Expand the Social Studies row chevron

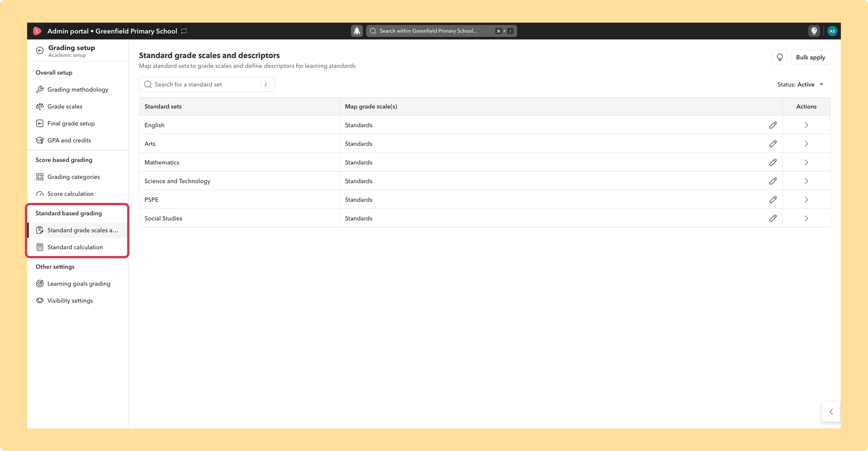tap(806, 218)
